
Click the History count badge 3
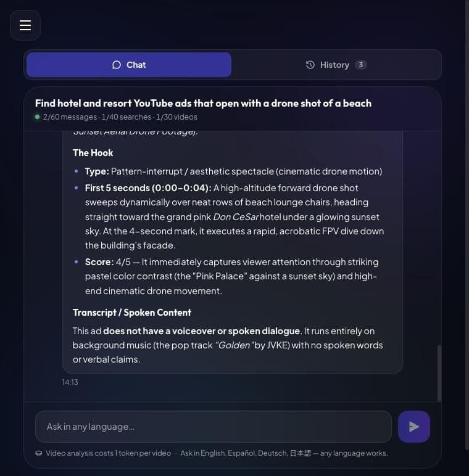click(x=360, y=65)
